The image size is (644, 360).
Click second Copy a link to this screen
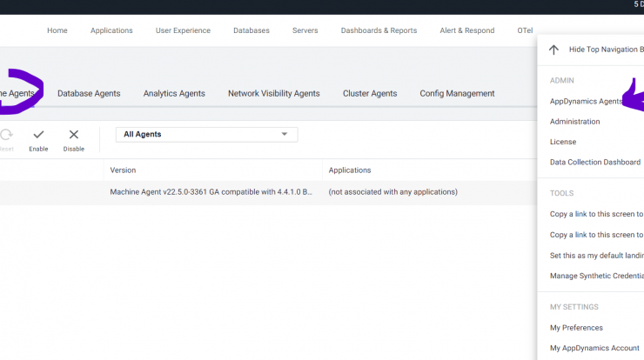596,235
